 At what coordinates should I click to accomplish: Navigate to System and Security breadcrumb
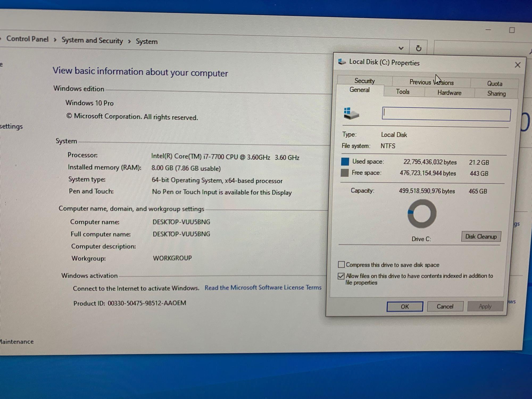(x=92, y=40)
